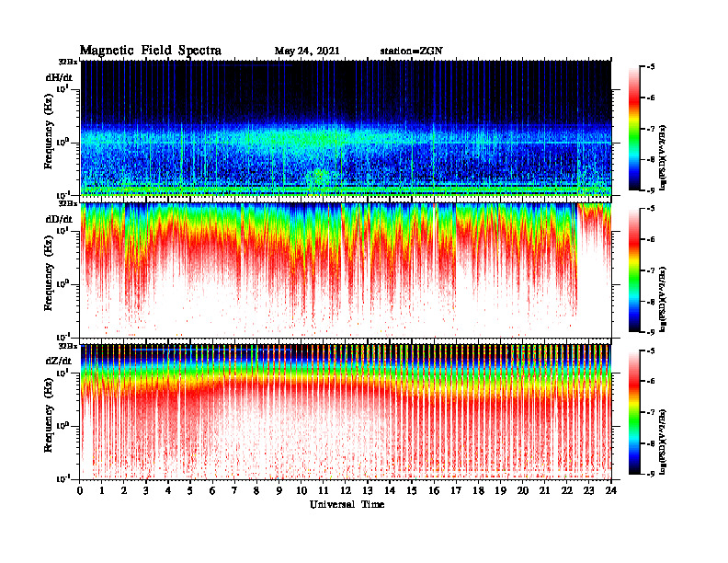Select the date text "May 24, 2021"

307,52
